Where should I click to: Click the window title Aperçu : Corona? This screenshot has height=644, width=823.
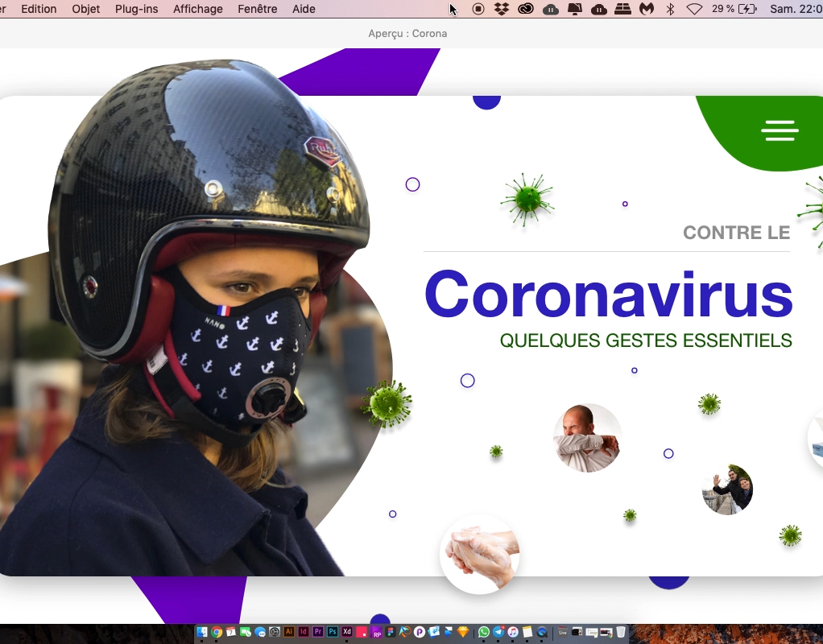pos(407,34)
